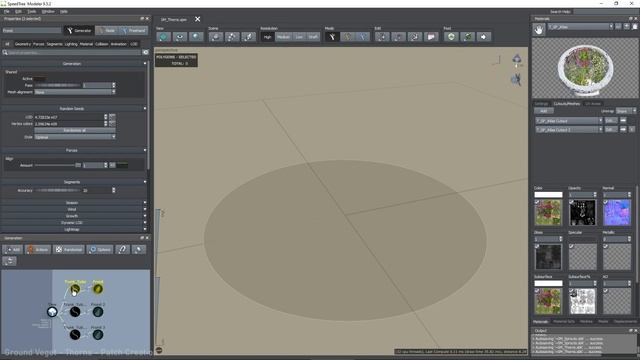Click the first View toolbar icon
The width and height of the screenshot is (640, 360).
pyautogui.click(x=163, y=37)
